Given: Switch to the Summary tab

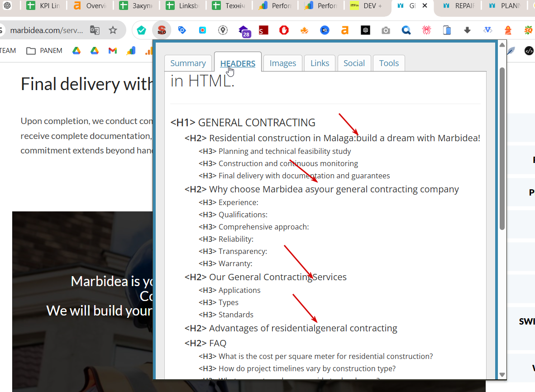Looking at the screenshot, I should click(x=188, y=63).
